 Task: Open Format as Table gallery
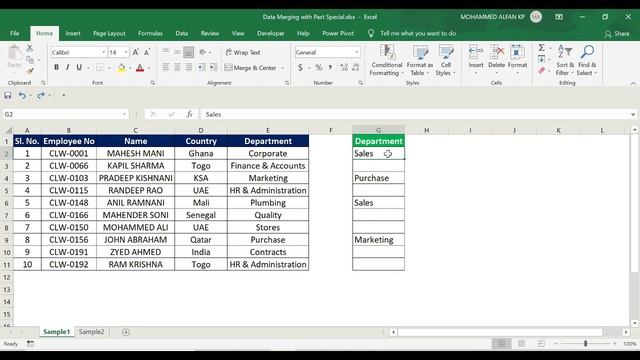coord(420,60)
